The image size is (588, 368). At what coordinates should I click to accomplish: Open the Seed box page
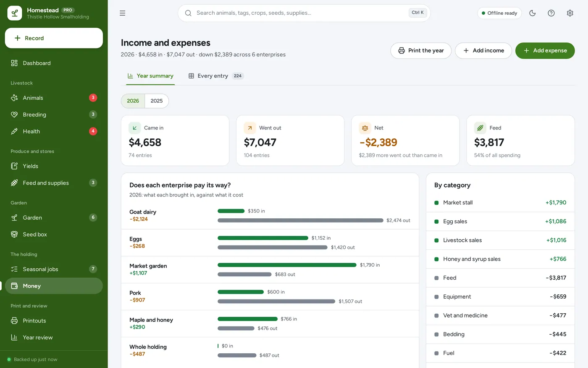pyautogui.click(x=54, y=235)
